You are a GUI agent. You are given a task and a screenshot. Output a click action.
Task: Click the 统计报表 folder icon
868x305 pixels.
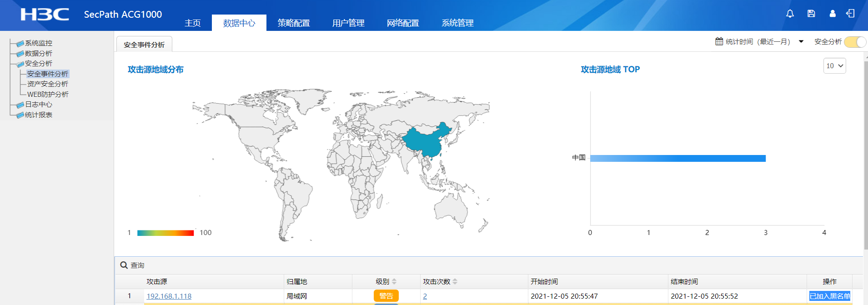(x=20, y=115)
